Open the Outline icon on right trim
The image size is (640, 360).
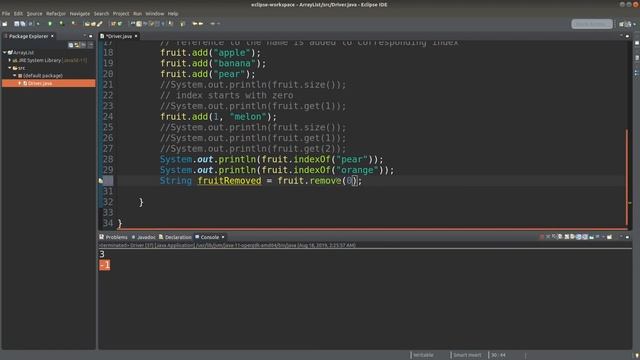(637, 72)
